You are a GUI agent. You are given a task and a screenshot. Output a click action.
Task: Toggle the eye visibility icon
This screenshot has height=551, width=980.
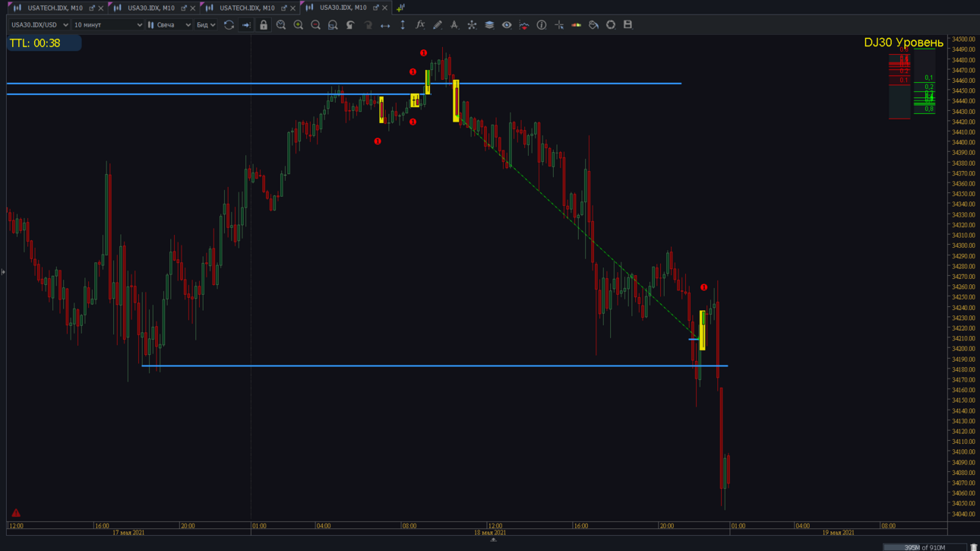(x=507, y=25)
